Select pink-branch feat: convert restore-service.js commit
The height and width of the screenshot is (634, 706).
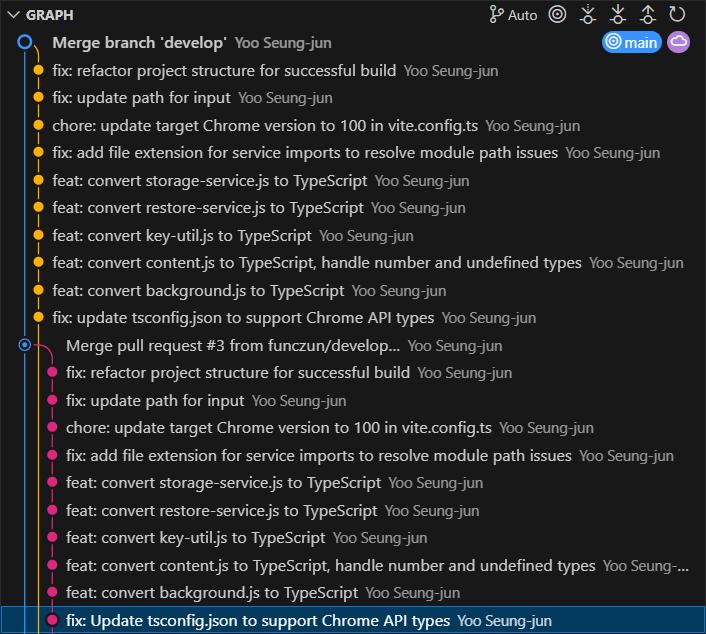click(353, 511)
